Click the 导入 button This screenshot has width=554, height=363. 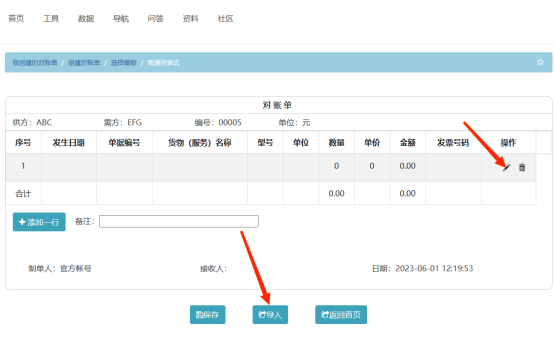[270, 315]
